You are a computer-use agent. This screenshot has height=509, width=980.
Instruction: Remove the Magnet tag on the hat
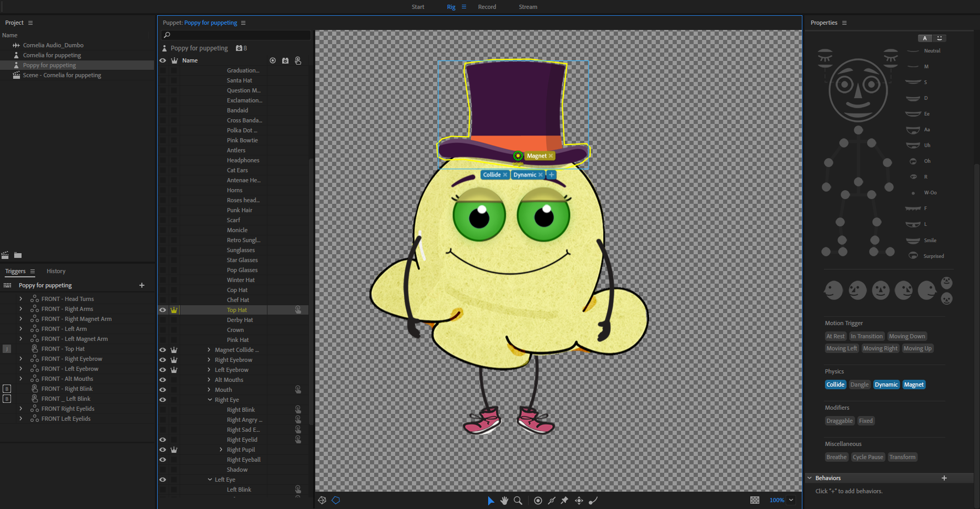pyautogui.click(x=551, y=156)
